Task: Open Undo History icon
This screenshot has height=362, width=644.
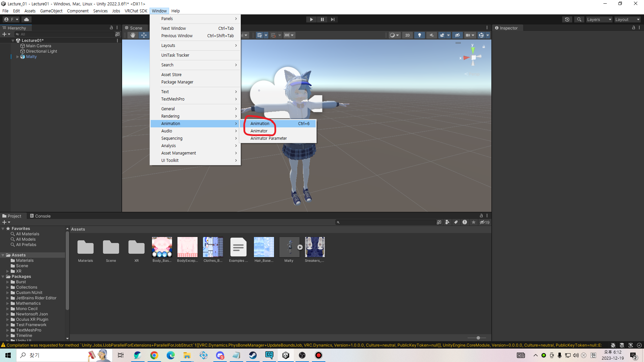Action: point(567,19)
